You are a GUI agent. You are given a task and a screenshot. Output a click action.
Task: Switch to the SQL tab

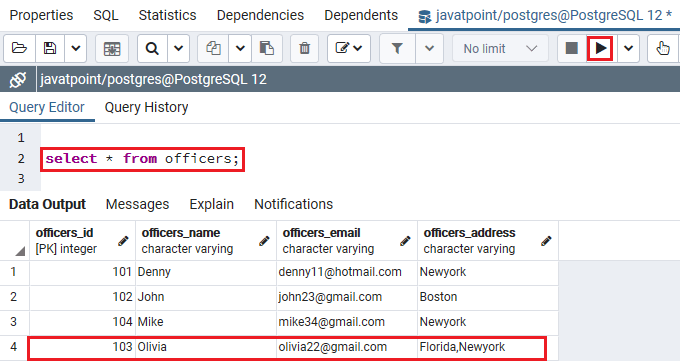(x=106, y=15)
